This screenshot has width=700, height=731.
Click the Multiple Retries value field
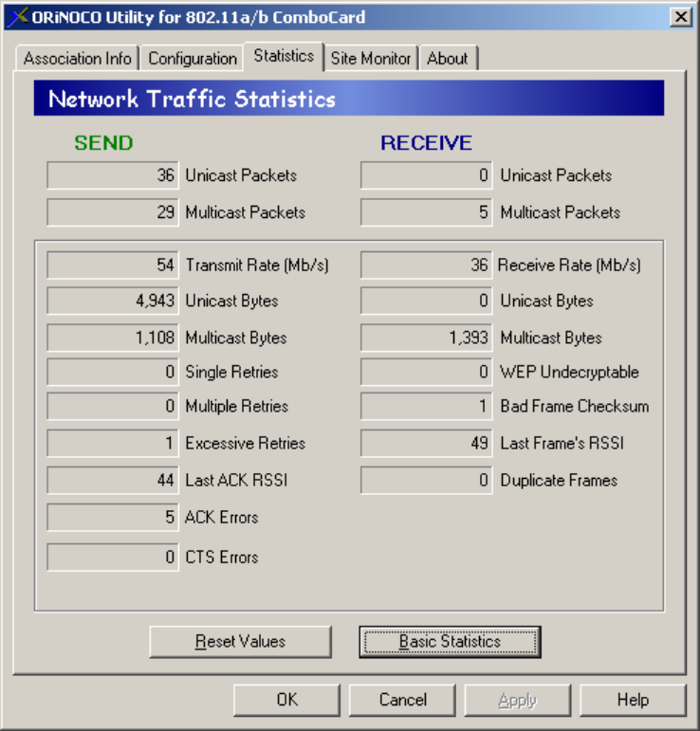112,406
